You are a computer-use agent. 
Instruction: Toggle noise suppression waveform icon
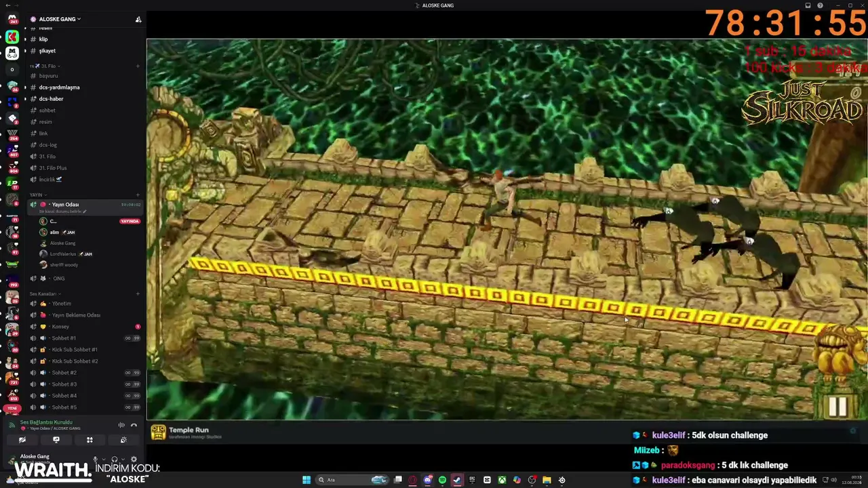(121, 425)
